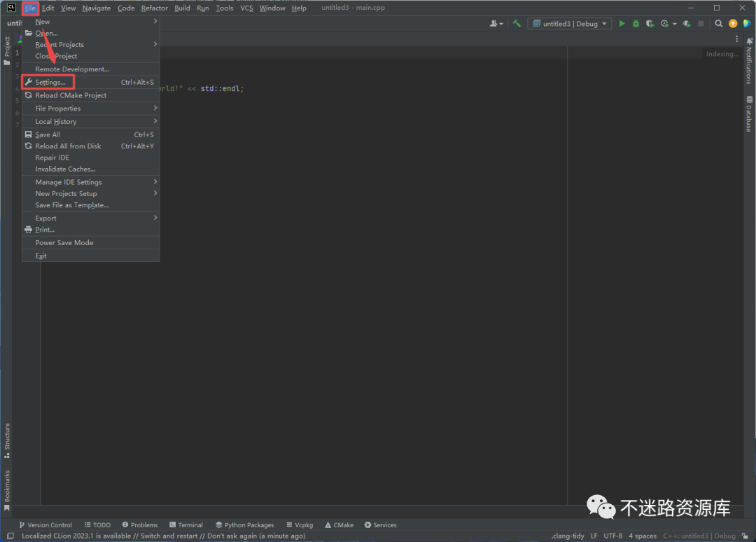This screenshot has width=756, height=542.
Task: Choose Remote Development... entry
Action: 90,69
